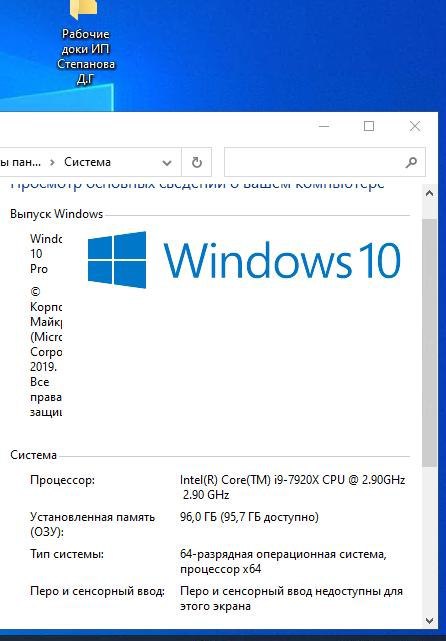Click the "96,0 ГБ (95,7 ГБ доступно)" value
The image size is (446, 641).
(249, 517)
